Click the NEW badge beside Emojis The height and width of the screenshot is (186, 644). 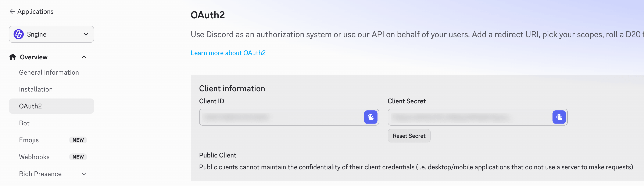tap(78, 140)
